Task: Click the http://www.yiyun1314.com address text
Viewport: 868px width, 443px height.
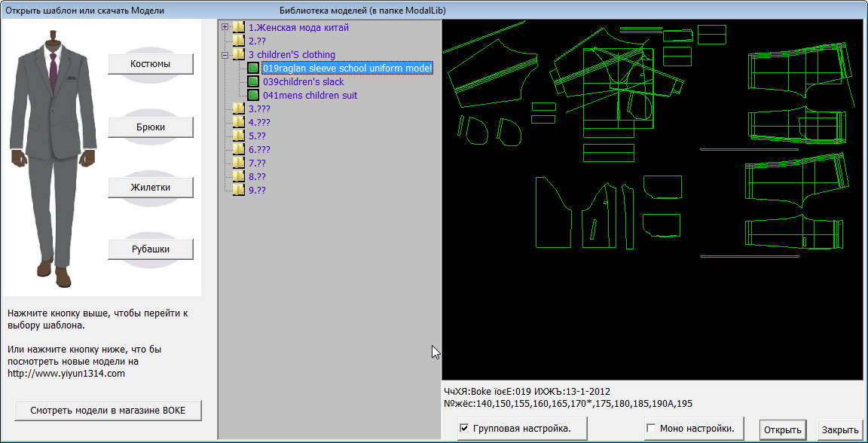Action: 66,374
